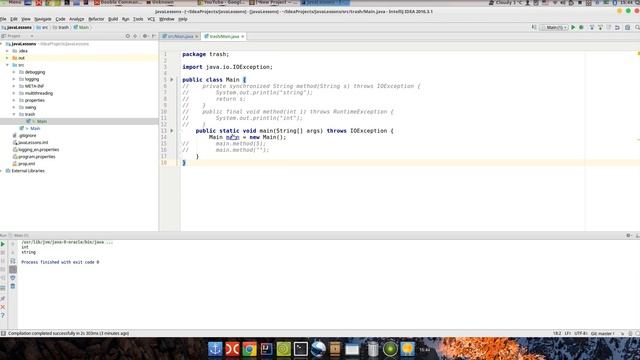
Task: Click the UTF-8 encoding status entry
Action: [581, 333]
